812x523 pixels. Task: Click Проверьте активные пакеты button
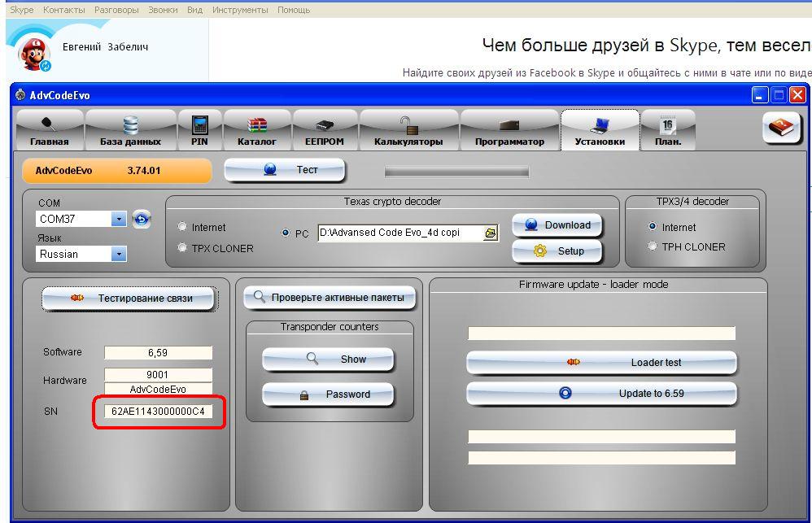(330, 298)
